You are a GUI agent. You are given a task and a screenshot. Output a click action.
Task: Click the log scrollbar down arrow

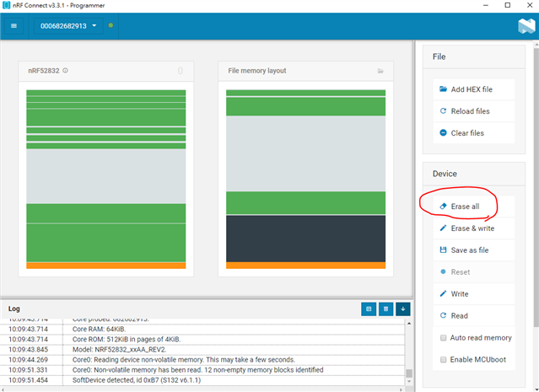[409, 381]
